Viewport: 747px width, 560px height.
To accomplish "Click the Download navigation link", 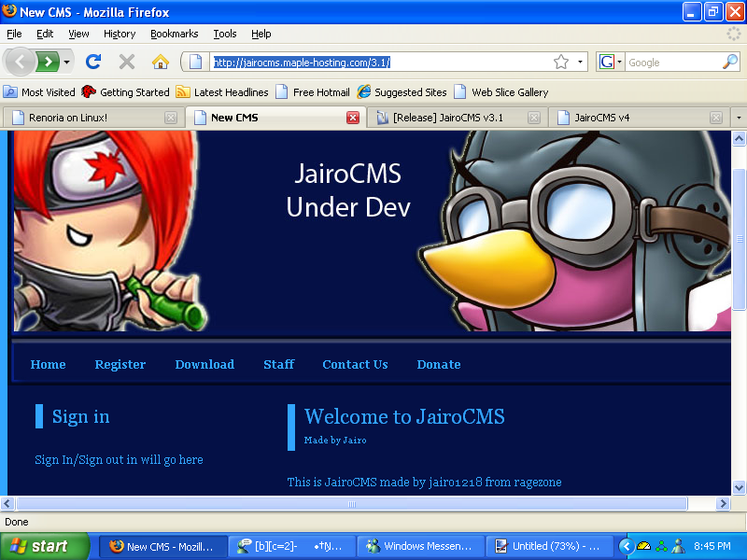I will [204, 364].
